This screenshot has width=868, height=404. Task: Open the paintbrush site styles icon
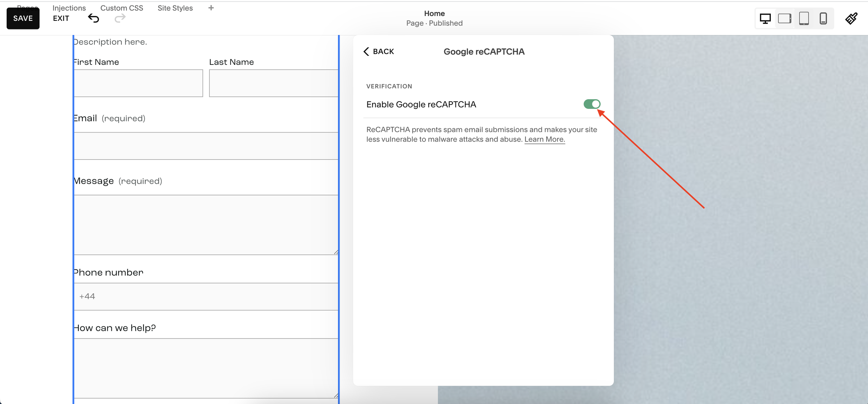(x=851, y=18)
